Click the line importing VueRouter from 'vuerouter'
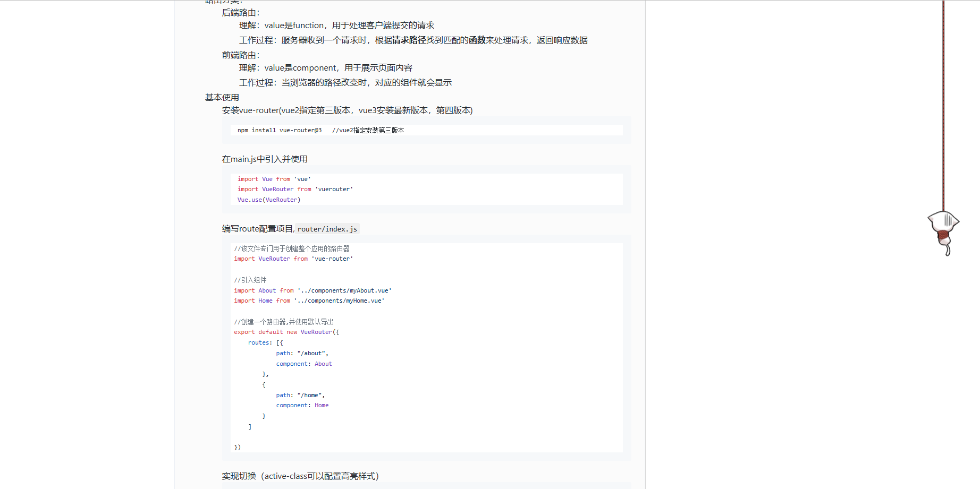Viewport: 980px width, 489px height. 295,189
